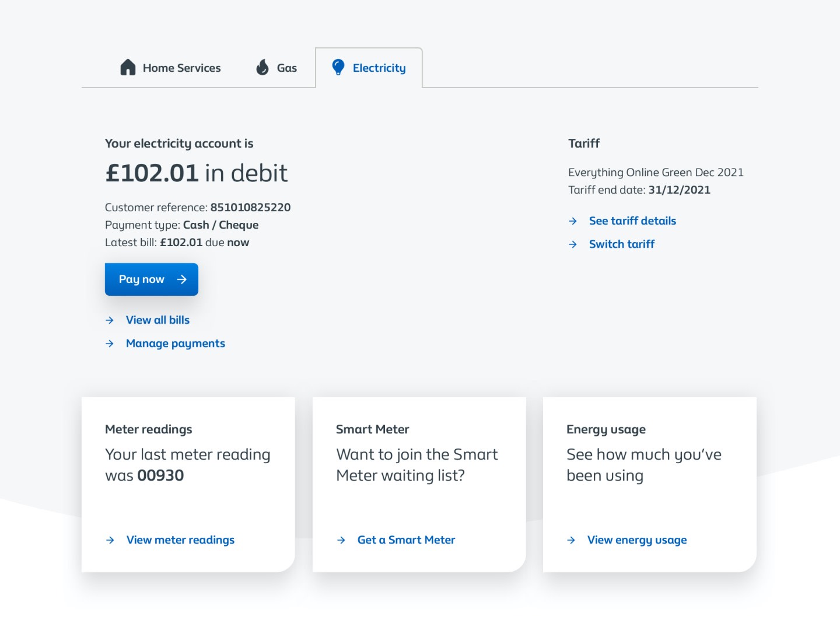Click the Meter readings card heading

click(x=148, y=429)
